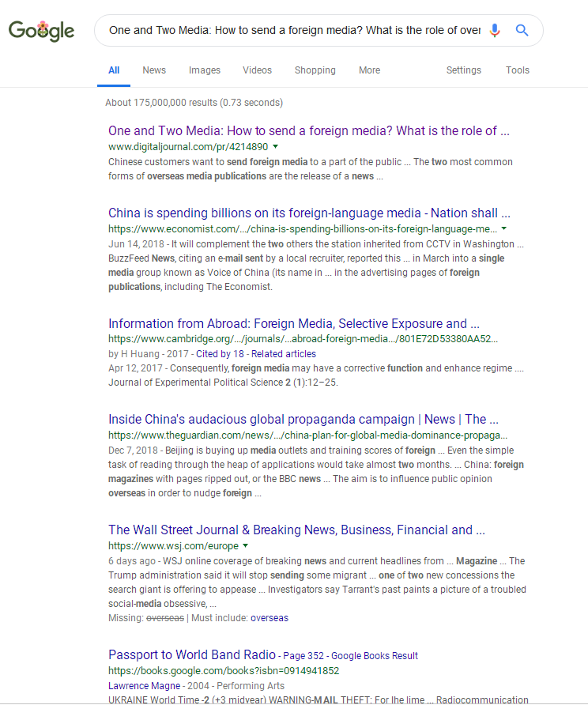Click 'Page 352 - Google Books Result' text

coord(351,656)
